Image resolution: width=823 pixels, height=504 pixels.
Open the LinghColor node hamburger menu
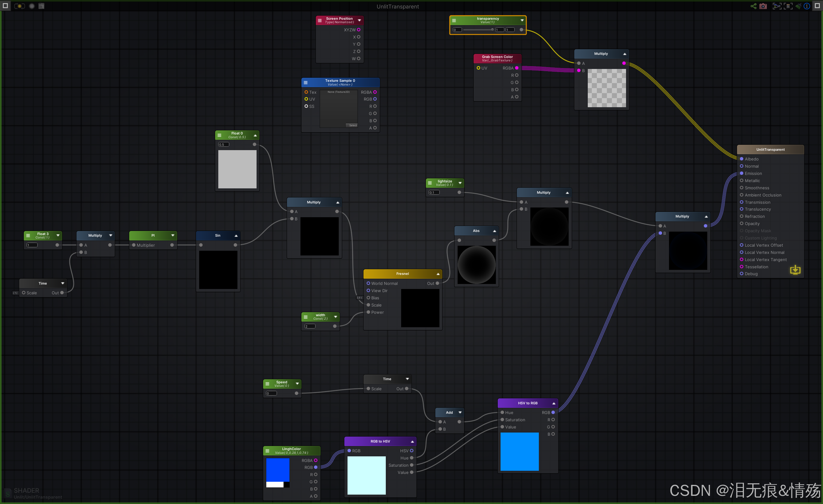[267, 451]
